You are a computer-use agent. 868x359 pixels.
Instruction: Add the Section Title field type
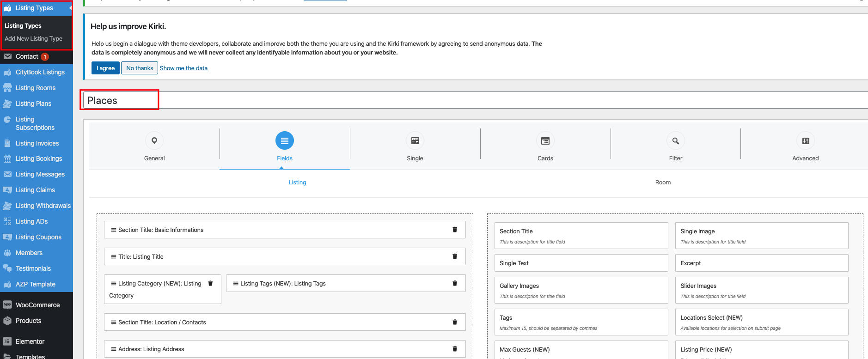pos(581,236)
